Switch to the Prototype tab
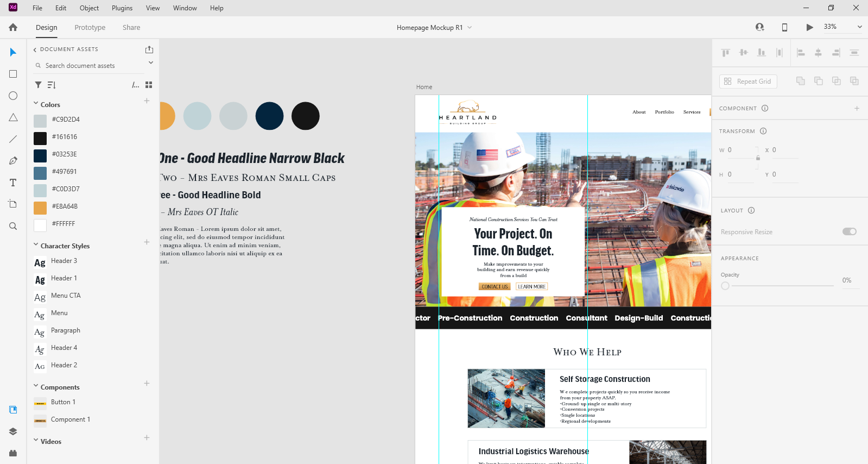The height and width of the screenshot is (464, 868). (90, 27)
